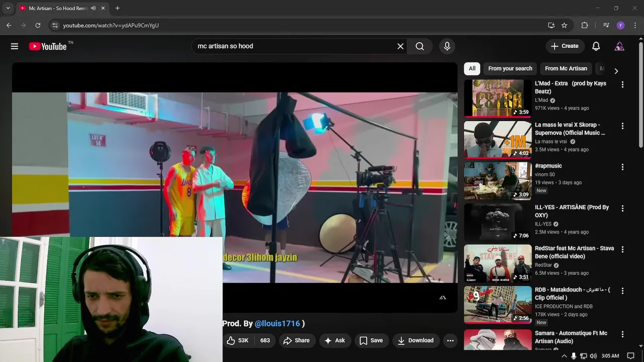The height and width of the screenshot is (362, 644).
Task: Click the address bar URL
Action: click(x=111, y=25)
